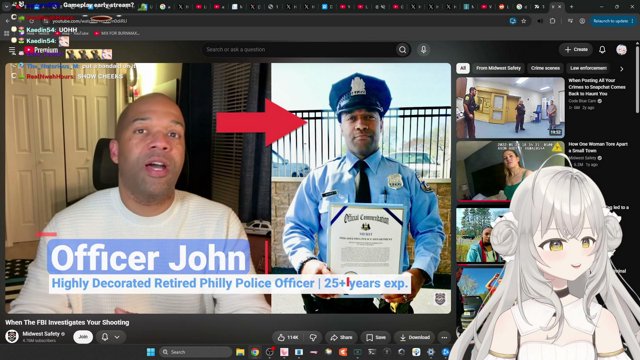Open the account avatar menu
Viewport: 640px width, 360px height.
(x=621, y=49)
